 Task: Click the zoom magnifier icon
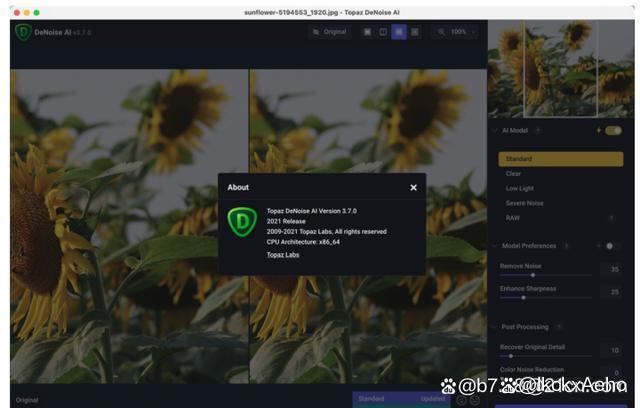(442, 32)
